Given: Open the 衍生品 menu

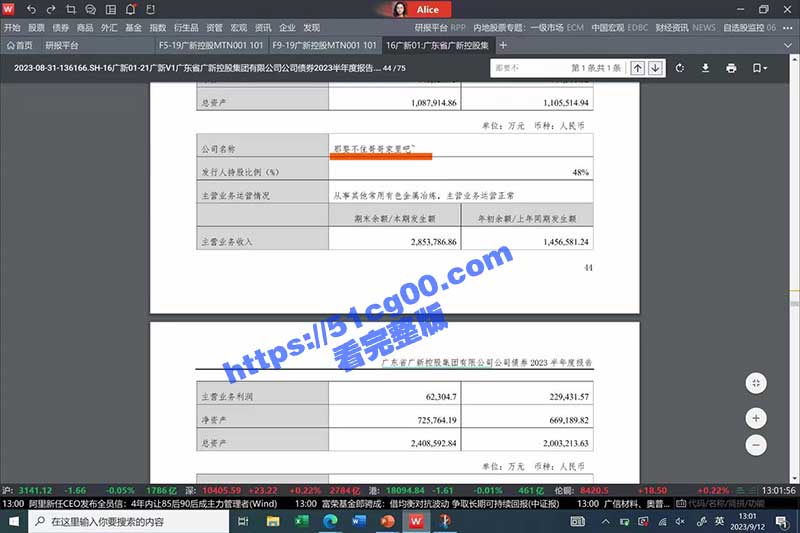Looking at the screenshot, I should click(x=186, y=28).
